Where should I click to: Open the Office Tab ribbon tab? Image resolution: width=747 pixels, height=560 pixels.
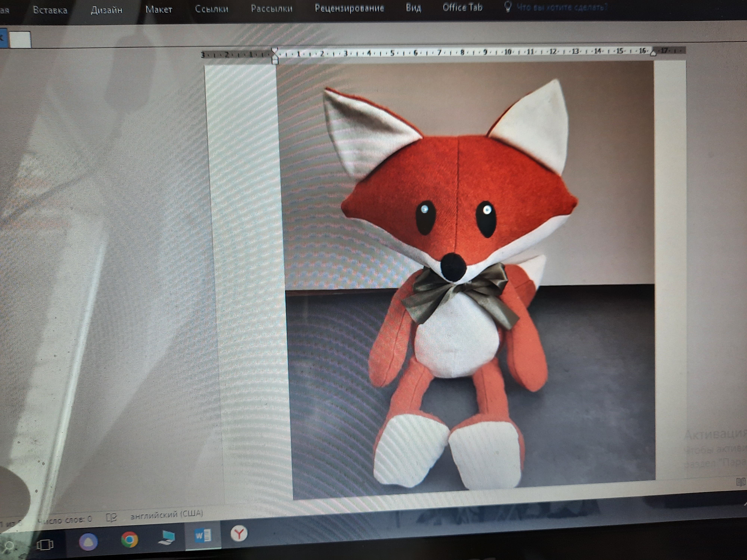point(462,7)
